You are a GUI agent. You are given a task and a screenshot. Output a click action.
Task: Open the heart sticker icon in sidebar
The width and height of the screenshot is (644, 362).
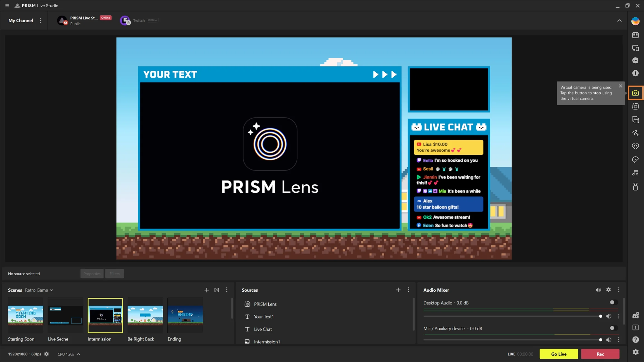(x=635, y=146)
